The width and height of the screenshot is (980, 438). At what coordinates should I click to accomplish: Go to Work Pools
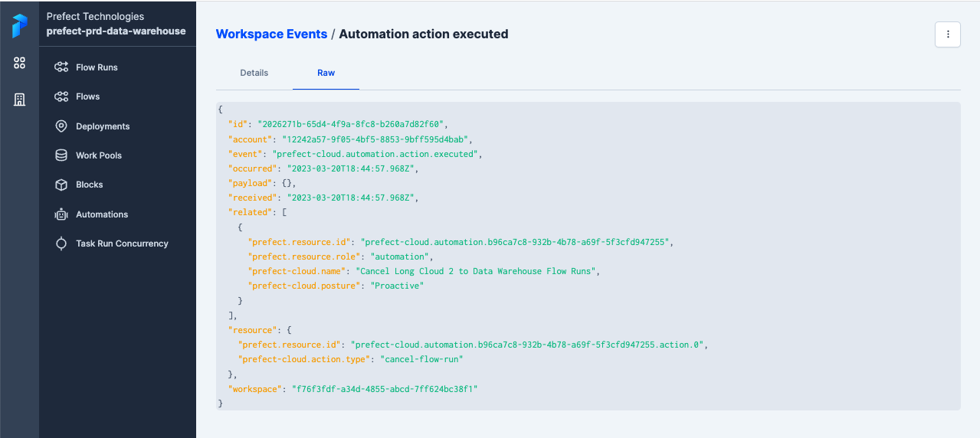[x=99, y=155]
